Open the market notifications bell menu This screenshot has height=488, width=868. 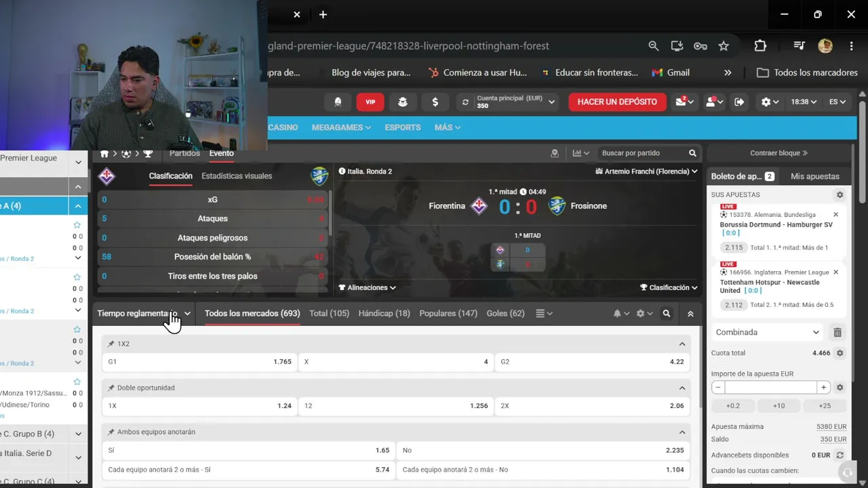[x=621, y=314]
